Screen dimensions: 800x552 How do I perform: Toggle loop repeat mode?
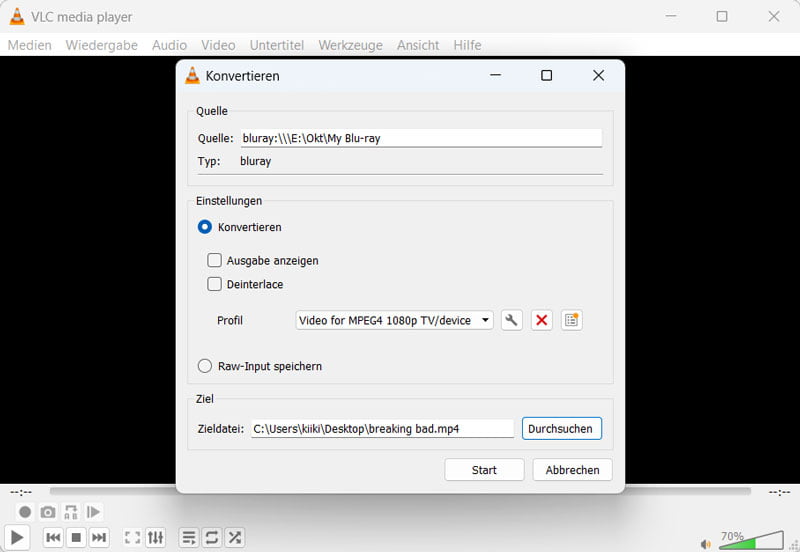(x=211, y=537)
